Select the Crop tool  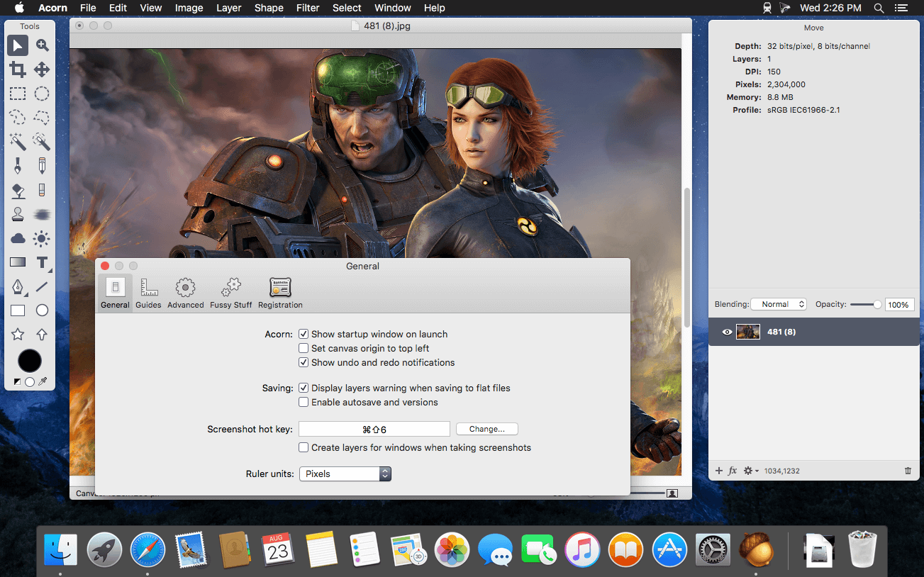(x=18, y=69)
